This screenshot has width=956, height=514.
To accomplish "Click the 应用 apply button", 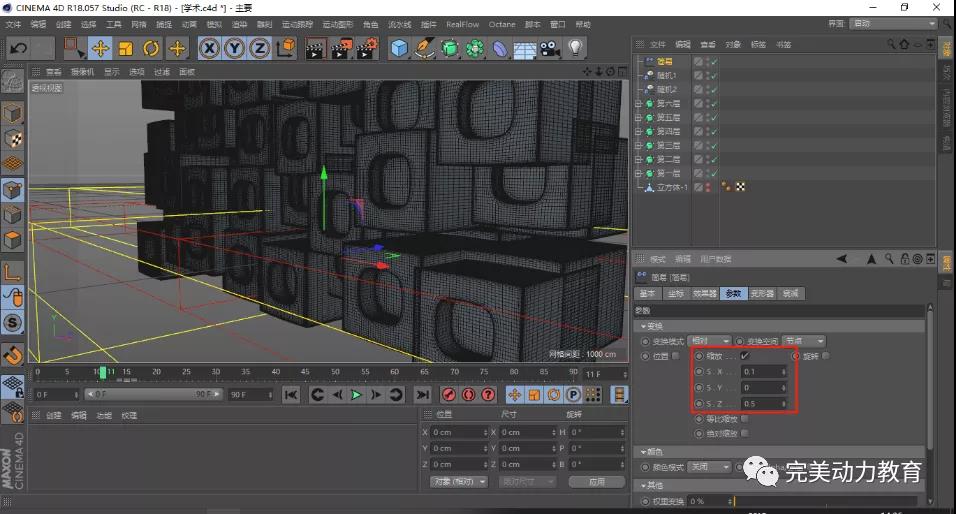I will (597, 481).
